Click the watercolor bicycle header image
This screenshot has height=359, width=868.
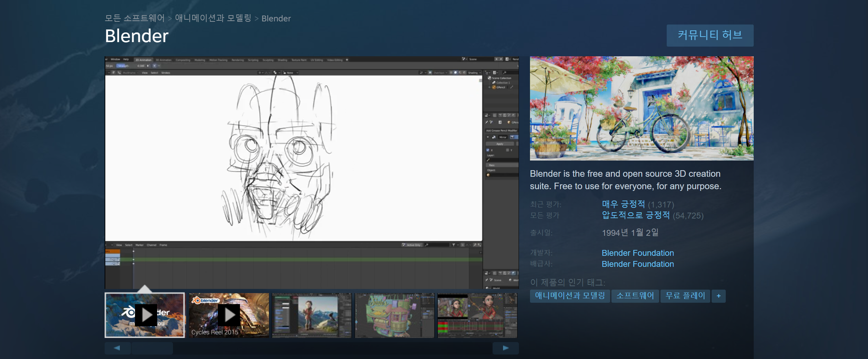tap(642, 108)
